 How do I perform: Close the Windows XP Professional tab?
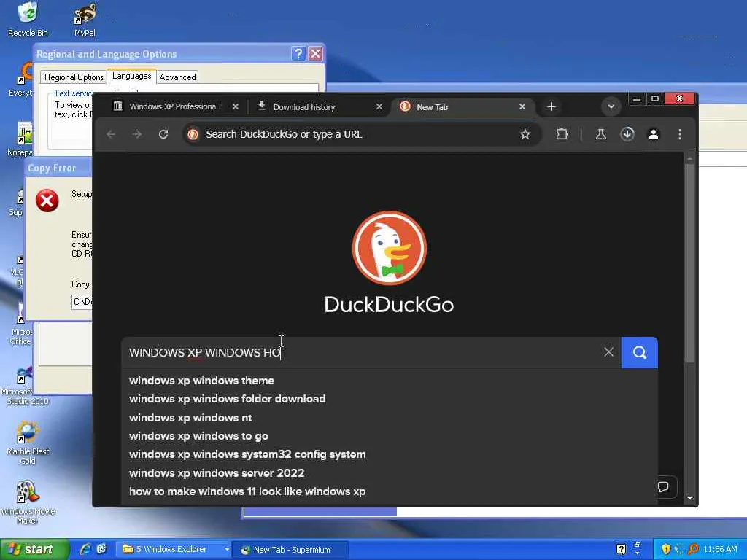pyautogui.click(x=236, y=106)
